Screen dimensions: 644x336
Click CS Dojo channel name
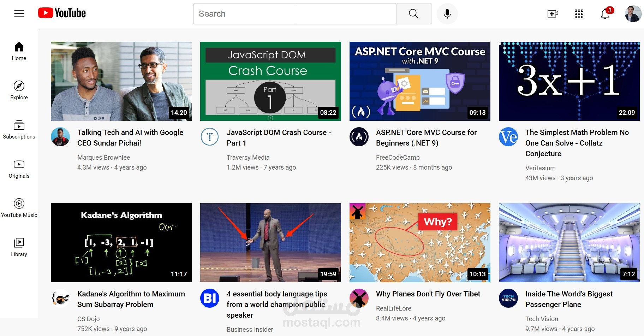88,319
